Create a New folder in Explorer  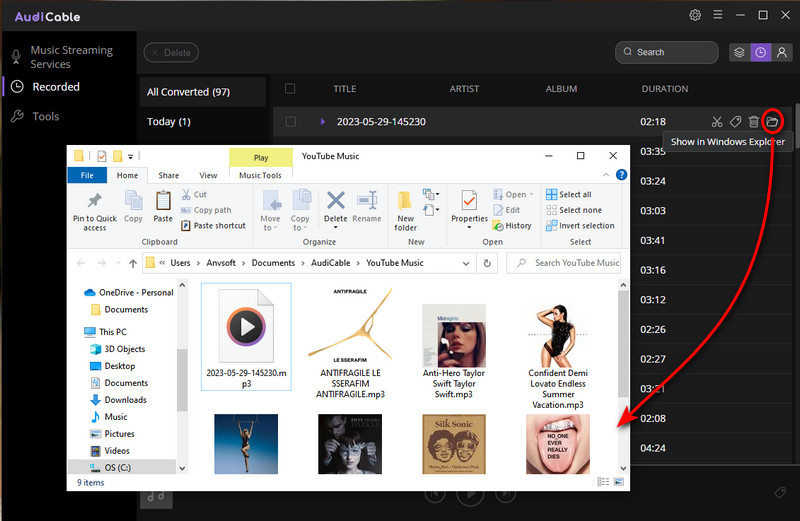click(x=406, y=212)
